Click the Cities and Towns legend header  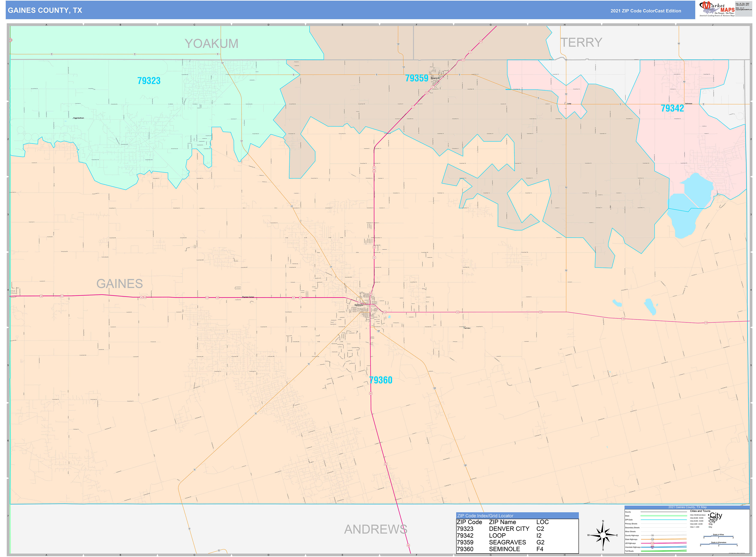[700, 511]
